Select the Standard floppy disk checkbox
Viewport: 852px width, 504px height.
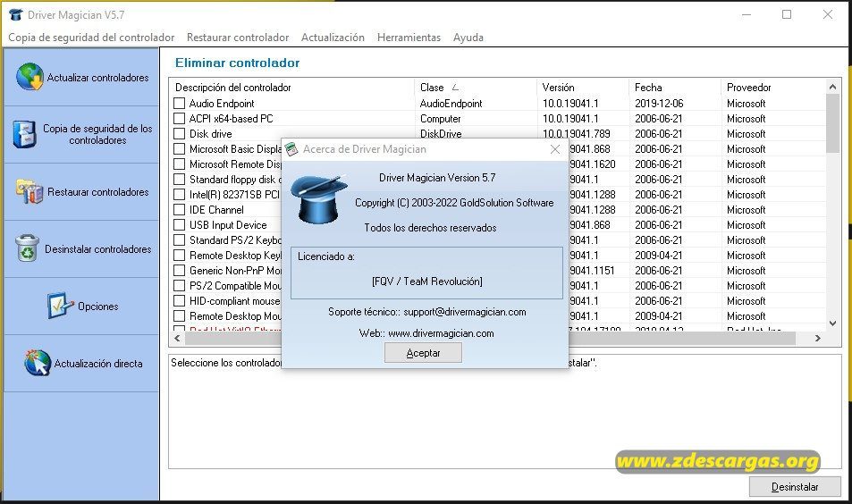click(180, 180)
